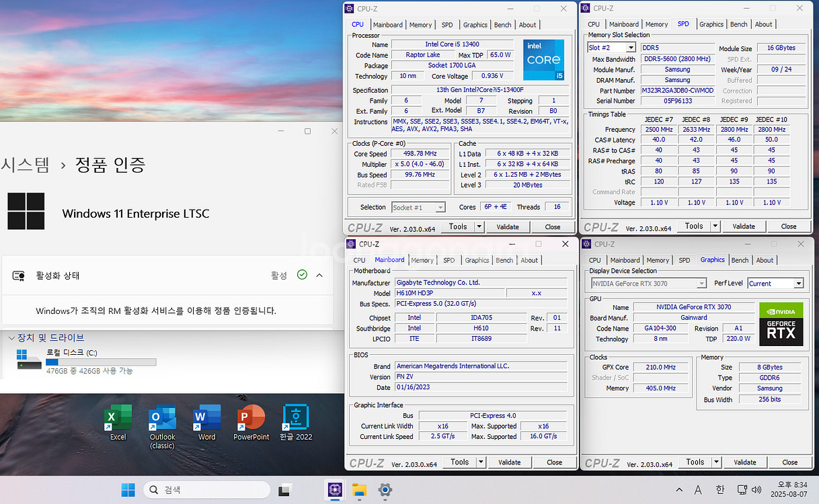Click the Gigabyte Technology Co. Ltd. field
819x504 pixels.
click(x=481, y=282)
